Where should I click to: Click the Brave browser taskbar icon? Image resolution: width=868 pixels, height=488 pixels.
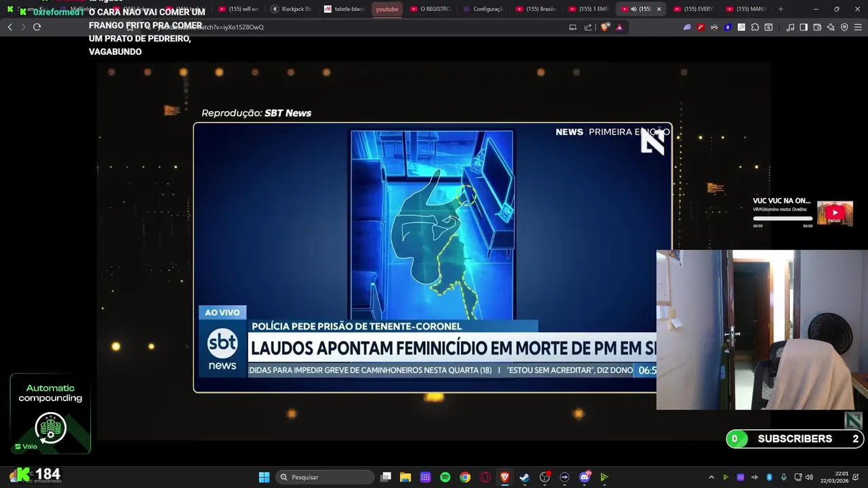(x=505, y=477)
